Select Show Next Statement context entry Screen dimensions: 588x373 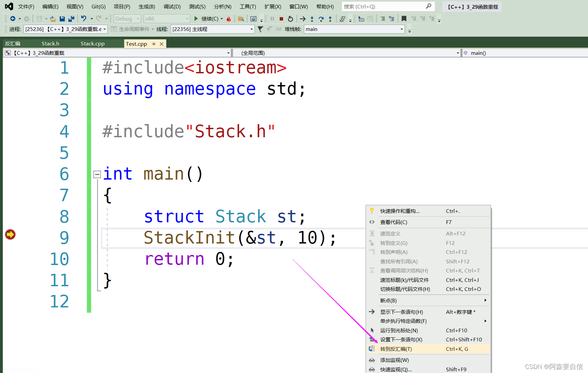tap(428, 312)
